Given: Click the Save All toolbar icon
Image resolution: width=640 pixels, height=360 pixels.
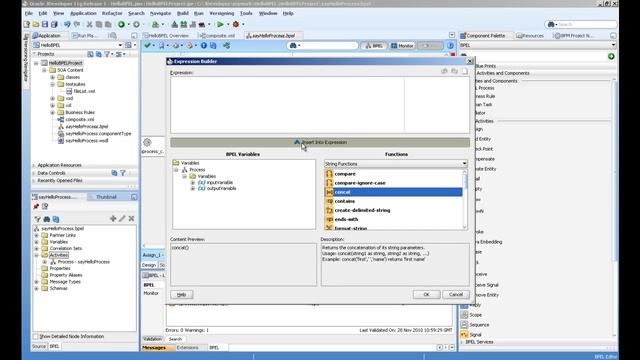Looking at the screenshot, I should (54, 24).
